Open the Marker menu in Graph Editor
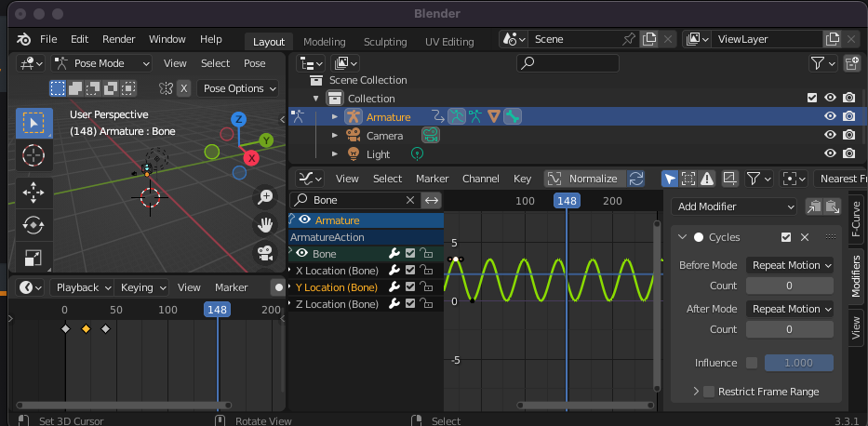This screenshot has width=868, height=426. [x=433, y=179]
